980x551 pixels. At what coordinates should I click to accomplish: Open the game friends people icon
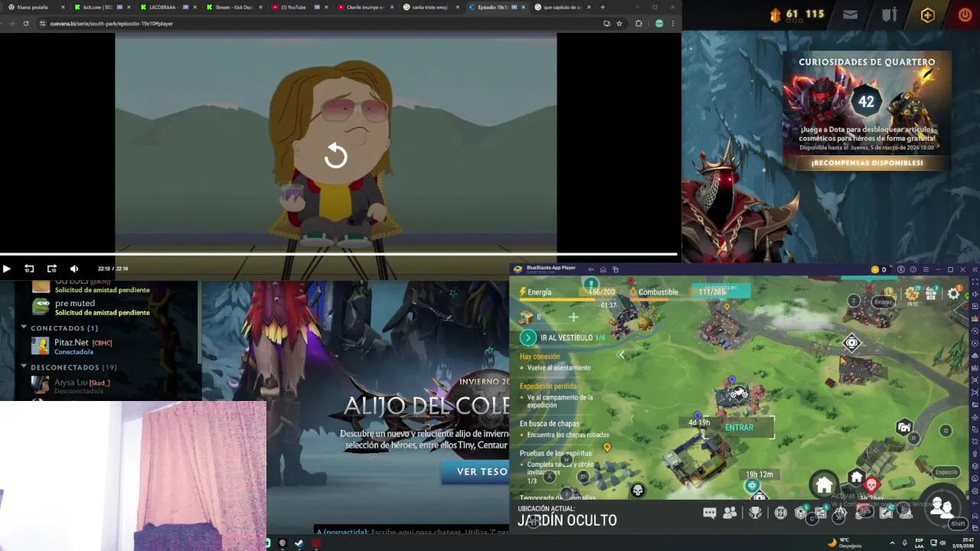[x=730, y=514]
